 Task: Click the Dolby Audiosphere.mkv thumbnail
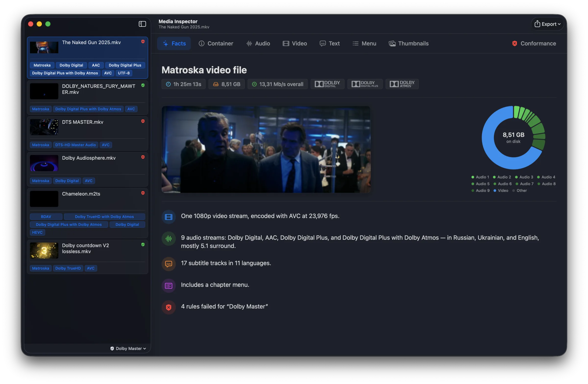pos(44,163)
